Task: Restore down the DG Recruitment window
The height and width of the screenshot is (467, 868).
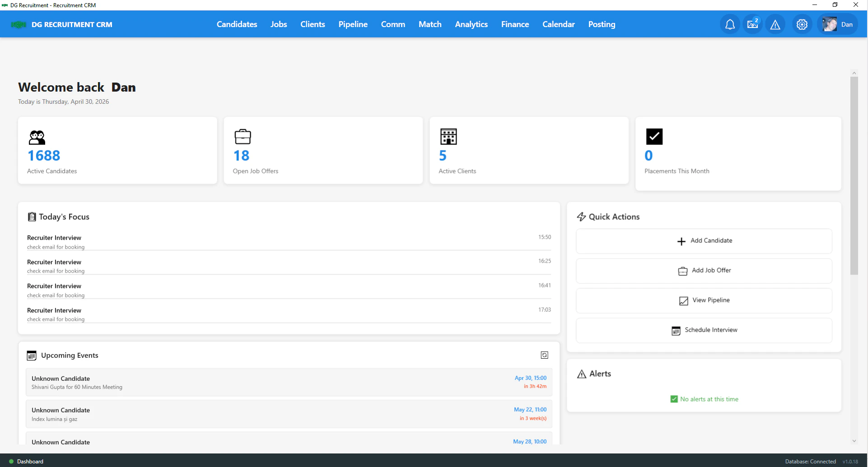Action: point(835,5)
